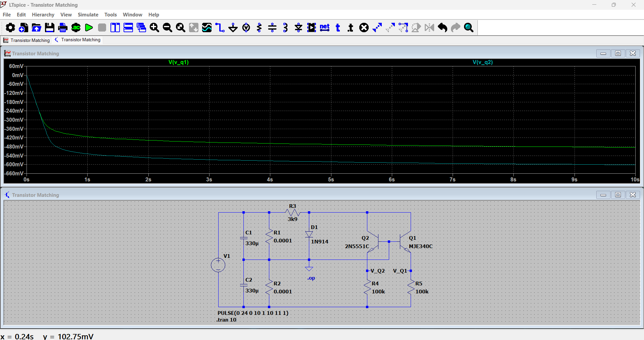Click capacitor C1 330µ value
This screenshot has height=340, width=644.
pyautogui.click(x=252, y=243)
